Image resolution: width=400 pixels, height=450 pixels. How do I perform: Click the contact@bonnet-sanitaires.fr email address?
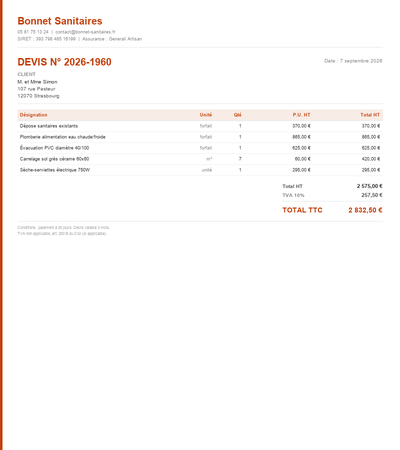pos(85,32)
